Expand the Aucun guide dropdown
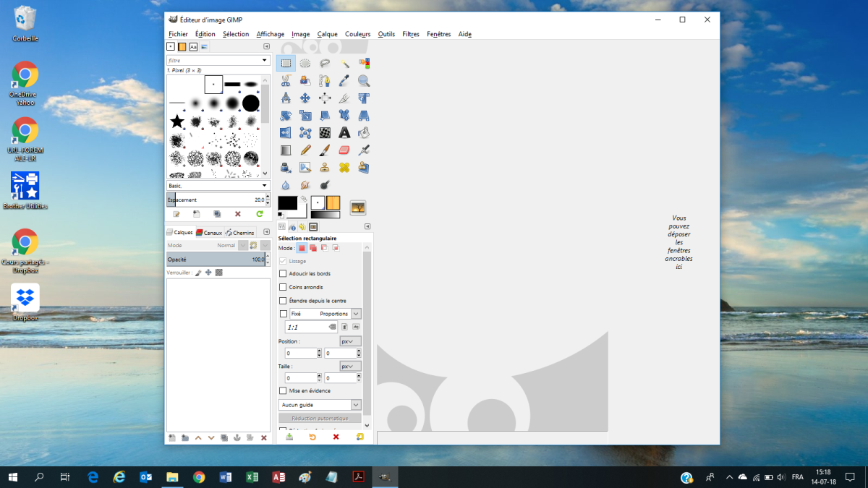 click(320, 405)
